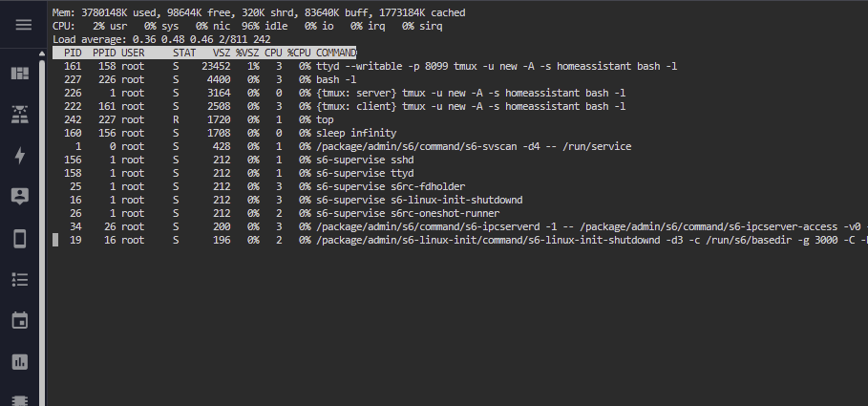
Task: Open the Logbook list icon
Action: 19,279
